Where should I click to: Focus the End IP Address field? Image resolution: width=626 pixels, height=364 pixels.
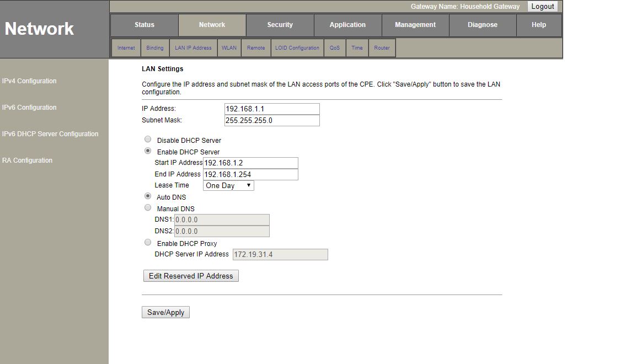[250, 174]
